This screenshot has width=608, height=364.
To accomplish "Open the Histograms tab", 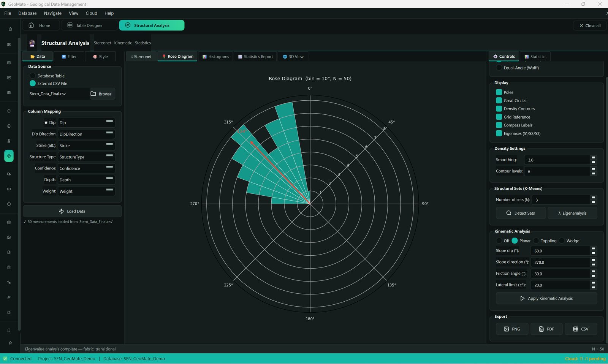I will [x=215, y=57].
